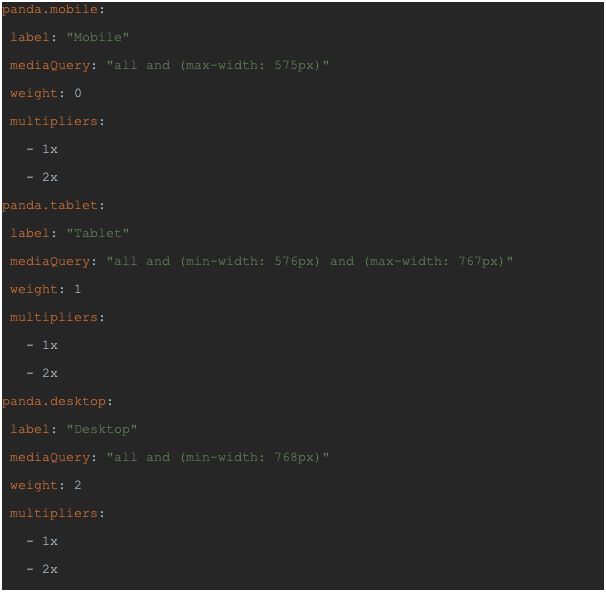This screenshot has height=592, width=606.
Task: Click the panda.desktop key
Action: pos(54,401)
